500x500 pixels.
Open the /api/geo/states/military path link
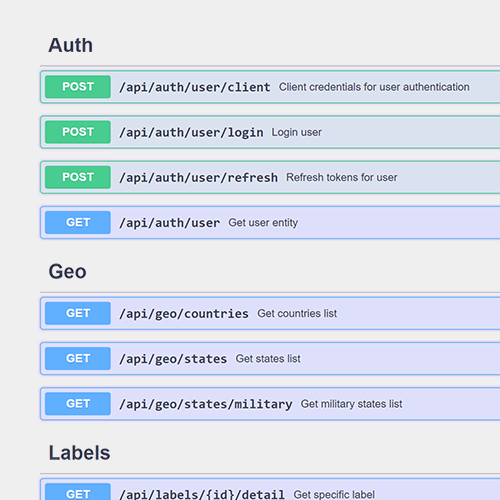click(206, 404)
